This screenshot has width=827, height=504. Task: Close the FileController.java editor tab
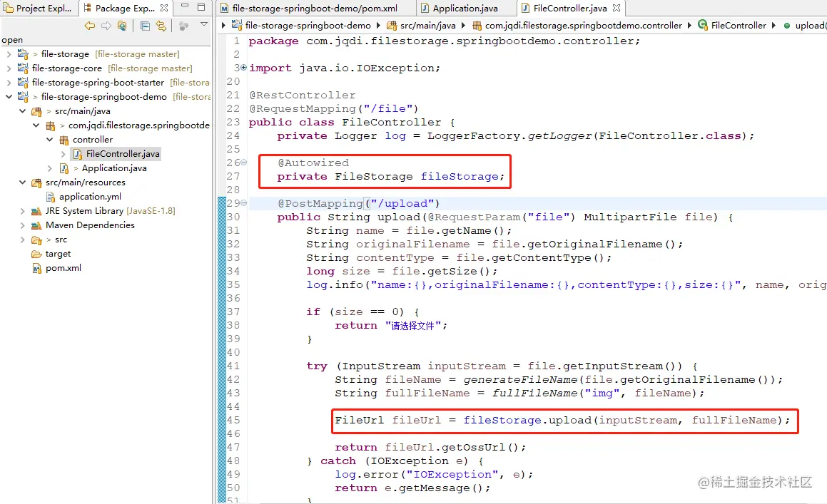tap(617, 8)
